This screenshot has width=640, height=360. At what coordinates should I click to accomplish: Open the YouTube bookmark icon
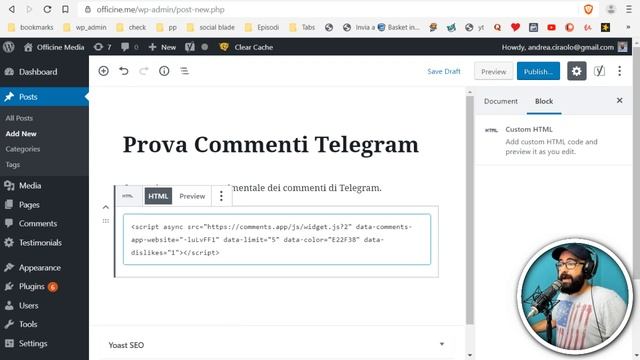coord(551,27)
